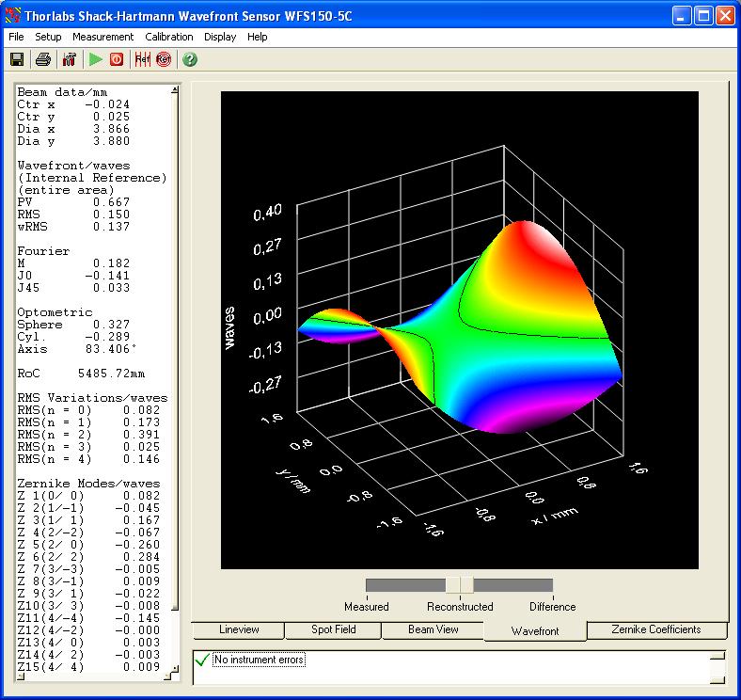Click the 'RMS 0.150' row

click(73, 215)
